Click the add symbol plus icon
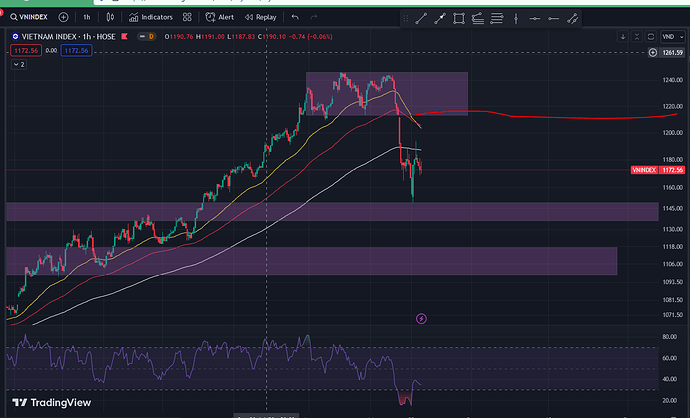The width and height of the screenshot is (690, 418). [64, 17]
